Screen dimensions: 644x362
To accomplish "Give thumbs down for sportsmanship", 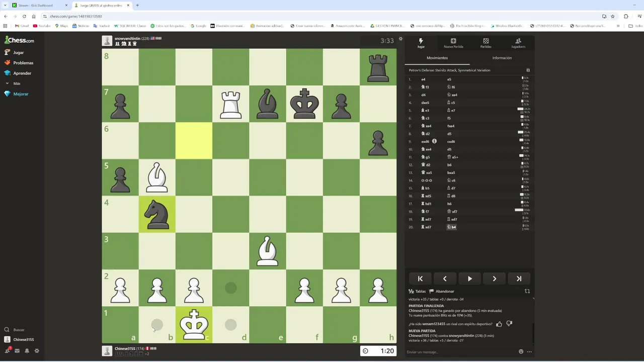I will coord(509,324).
